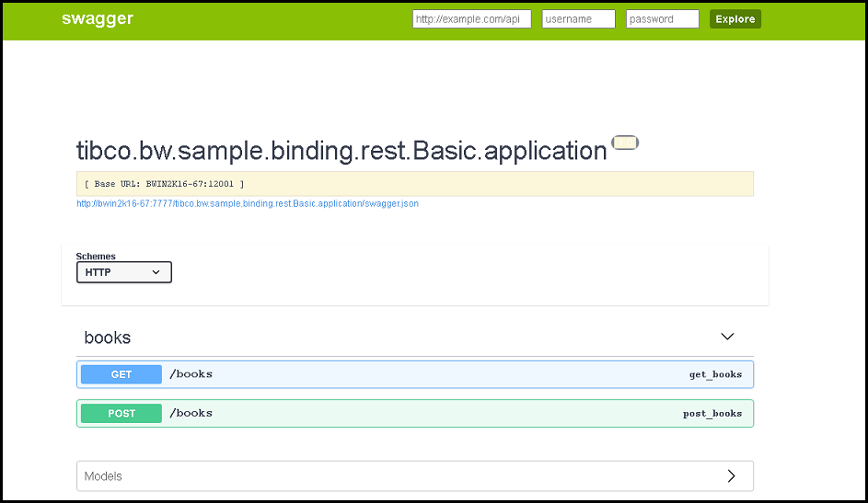
Task: Expand the POST /books operation row
Action: tap(415, 414)
